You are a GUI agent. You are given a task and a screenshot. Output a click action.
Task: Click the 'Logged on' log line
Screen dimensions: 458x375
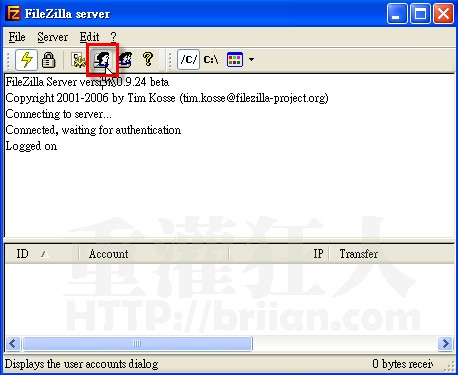(x=31, y=146)
